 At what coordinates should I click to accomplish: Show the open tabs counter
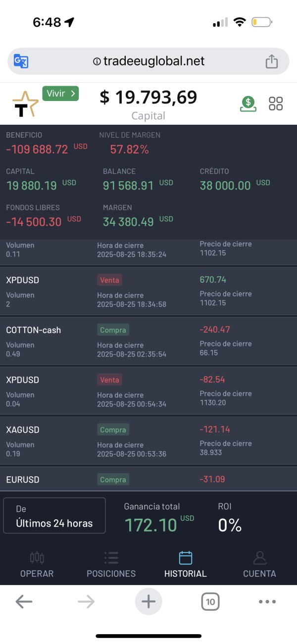tap(210, 602)
